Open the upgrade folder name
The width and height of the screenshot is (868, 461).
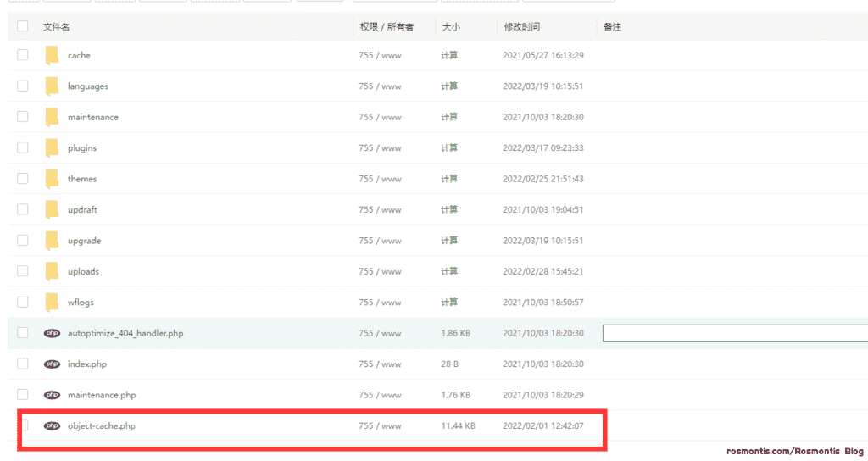pos(84,241)
